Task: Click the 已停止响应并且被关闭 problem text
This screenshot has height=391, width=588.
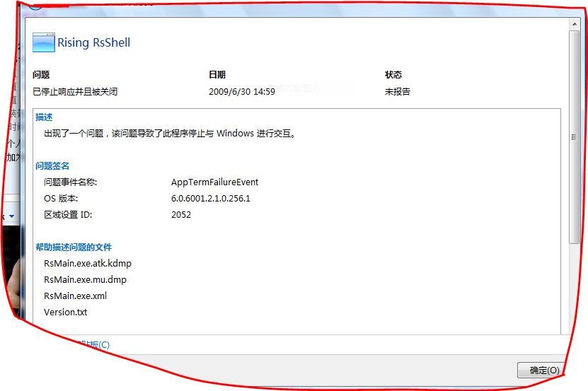Action: pos(75,91)
